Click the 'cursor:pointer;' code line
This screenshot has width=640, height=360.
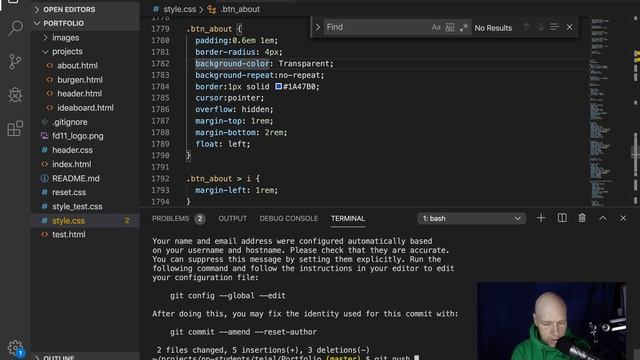pos(229,98)
